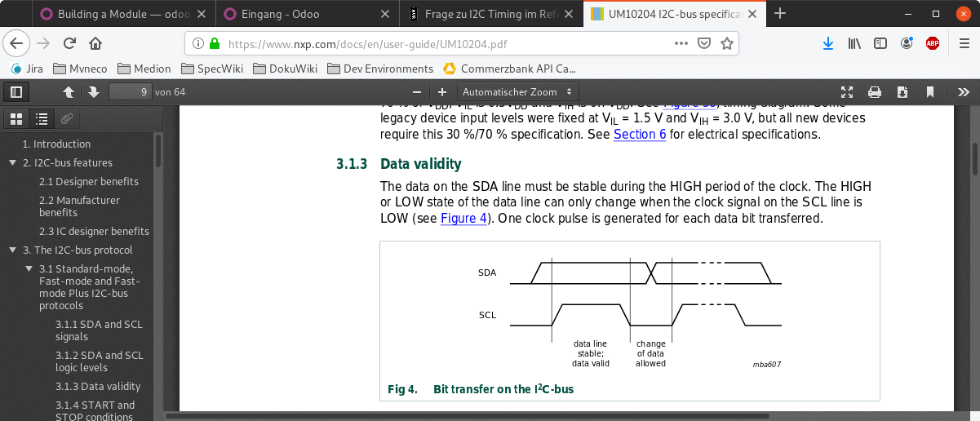Open outline item '2.1 Designer benefits'
The width and height of the screenshot is (980, 421).
click(x=89, y=181)
